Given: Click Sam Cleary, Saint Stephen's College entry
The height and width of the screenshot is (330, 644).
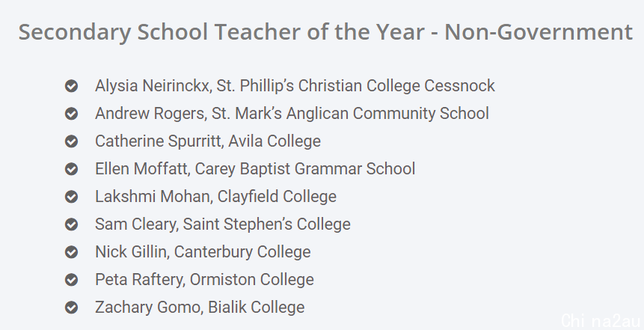Looking at the screenshot, I should pos(223,224).
